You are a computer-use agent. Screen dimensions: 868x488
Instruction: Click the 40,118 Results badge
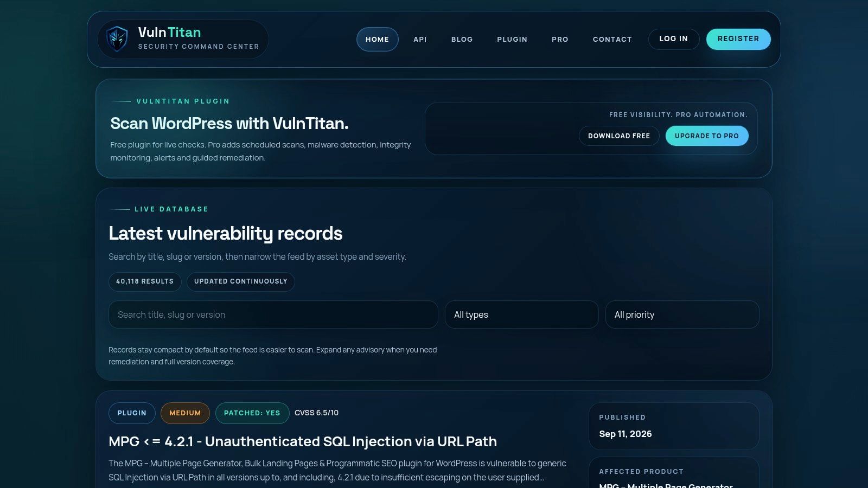coord(145,281)
